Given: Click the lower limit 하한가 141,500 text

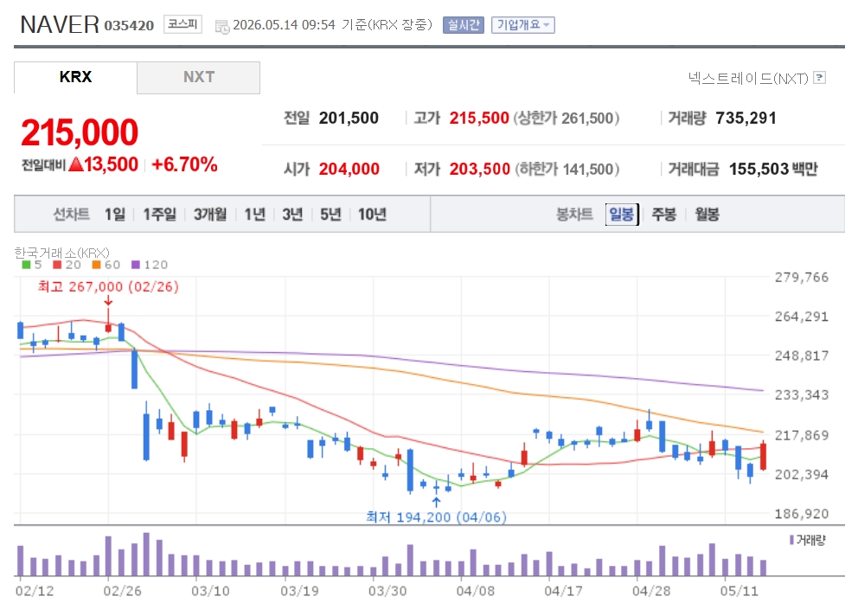Looking at the screenshot, I should (x=567, y=170).
